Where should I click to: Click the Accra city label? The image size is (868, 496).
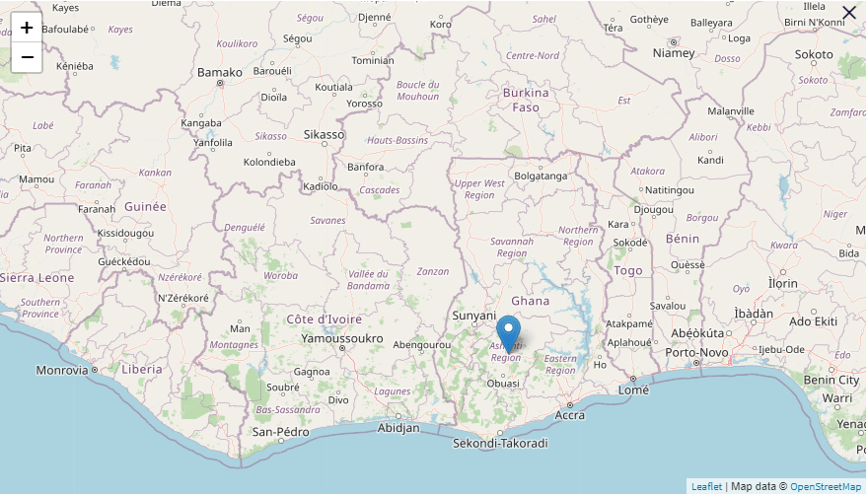tap(570, 415)
